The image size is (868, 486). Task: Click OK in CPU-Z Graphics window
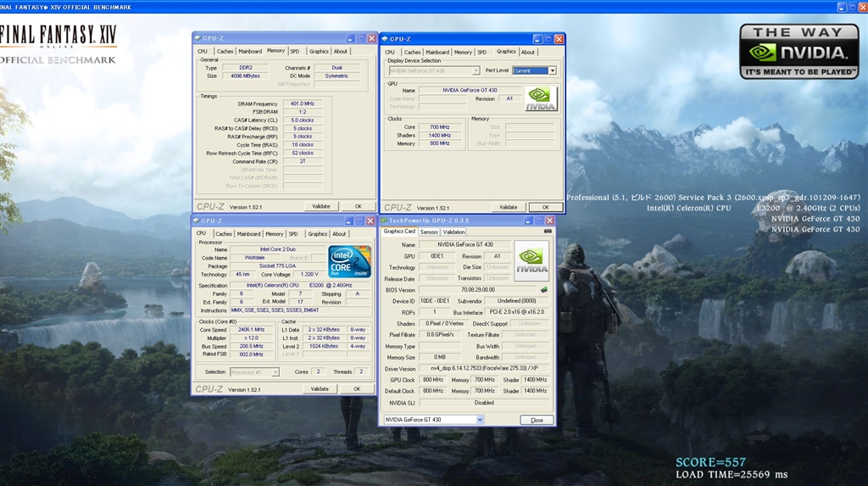pos(545,207)
